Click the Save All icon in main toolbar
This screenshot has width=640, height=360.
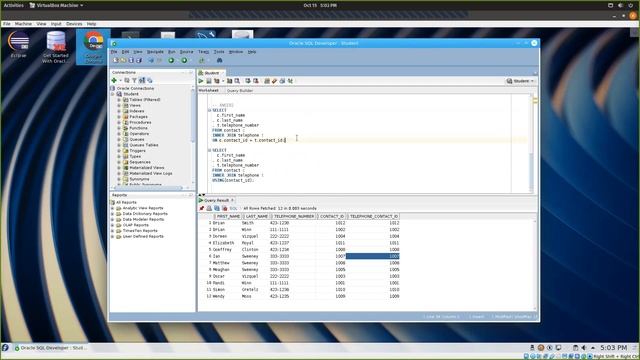[139, 60]
